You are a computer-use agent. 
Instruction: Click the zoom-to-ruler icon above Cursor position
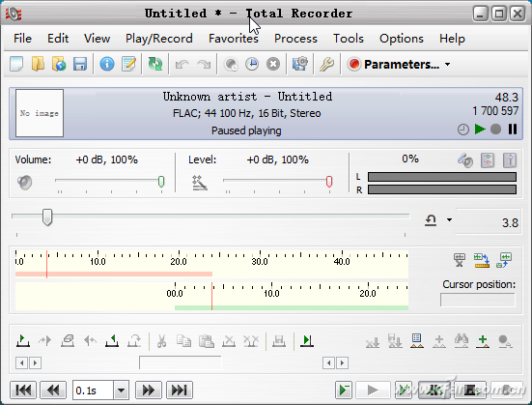point(482,260)
